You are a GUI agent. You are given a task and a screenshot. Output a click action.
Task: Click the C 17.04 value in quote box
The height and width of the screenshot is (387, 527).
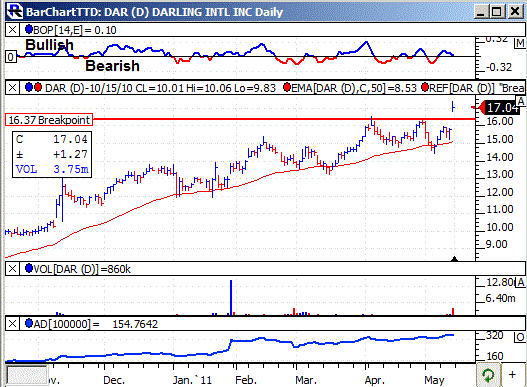70,139
